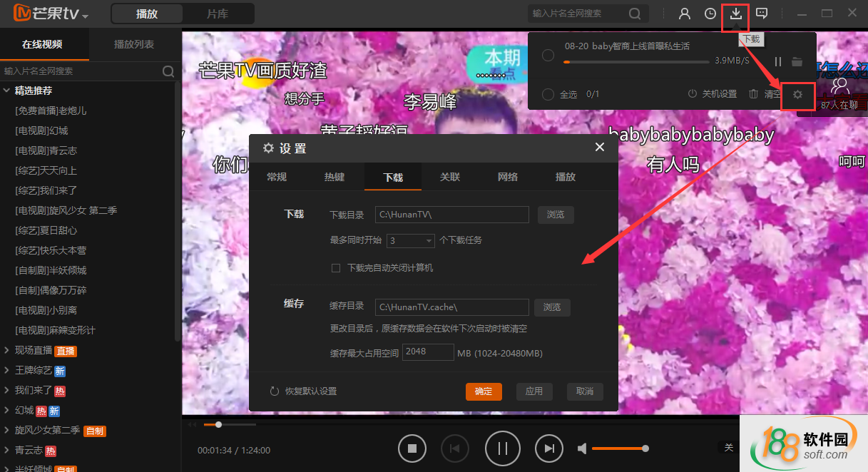Expand the 现场直播 category

[6, 350]
